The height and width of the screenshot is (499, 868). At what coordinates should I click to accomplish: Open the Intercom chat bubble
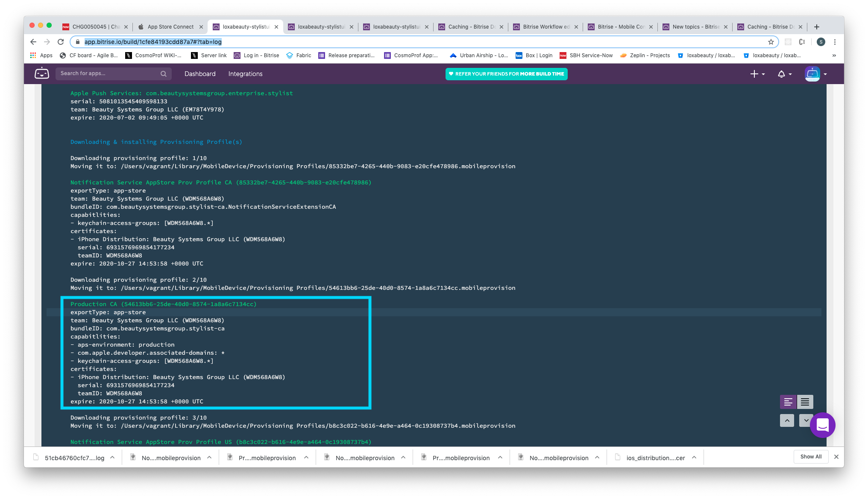click(822, 425)
